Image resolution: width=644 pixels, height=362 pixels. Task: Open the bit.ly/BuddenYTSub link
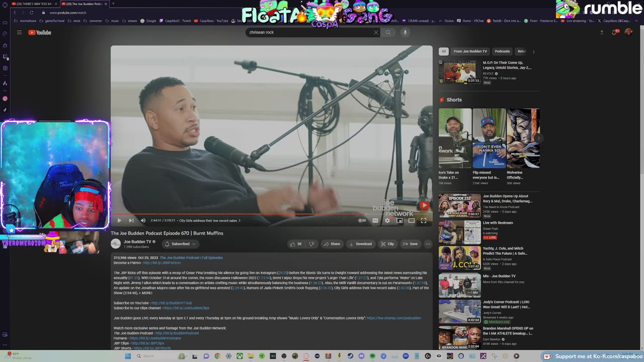pyautogui.click(x=172, y=303)
